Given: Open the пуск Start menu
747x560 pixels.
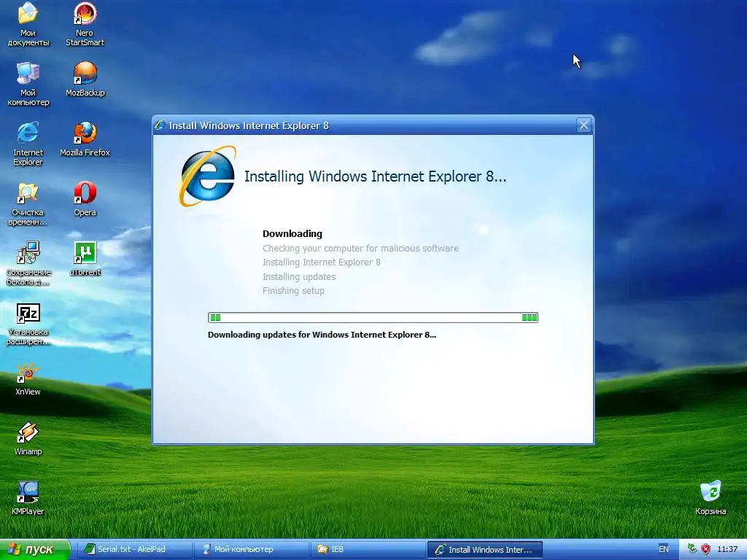Looking at the screenshot, I should pos(34,550).
